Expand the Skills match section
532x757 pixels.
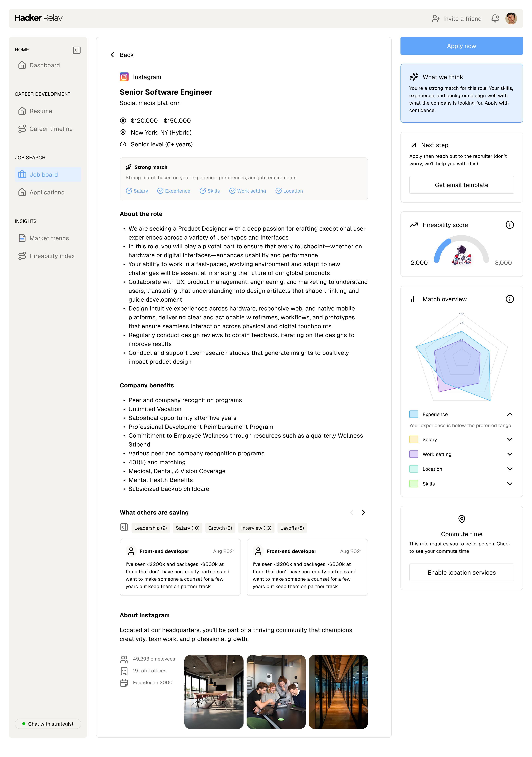pyautogui.click(x=510, y=484)
